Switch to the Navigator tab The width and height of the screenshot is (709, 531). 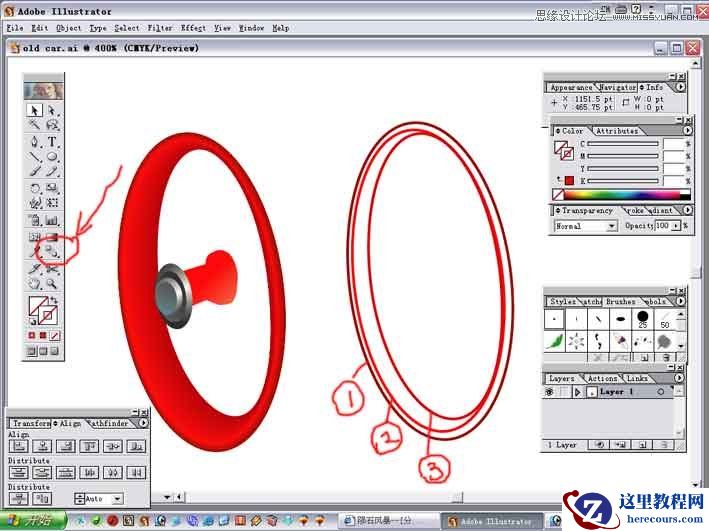pos(617,87)
